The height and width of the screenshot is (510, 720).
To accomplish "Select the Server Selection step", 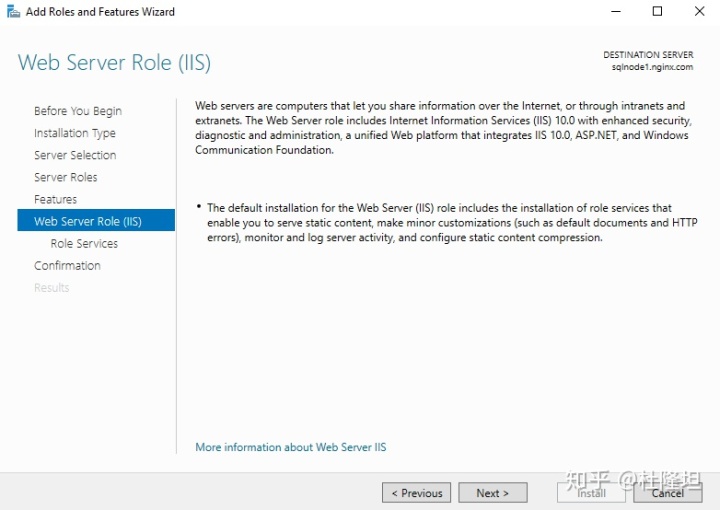I will tap(75, 155).
